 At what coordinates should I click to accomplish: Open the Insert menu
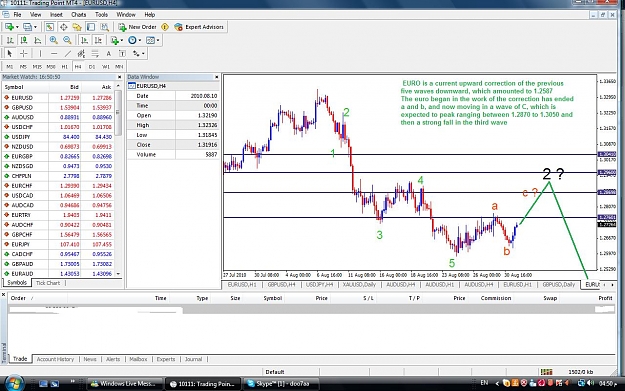[56, 15]
